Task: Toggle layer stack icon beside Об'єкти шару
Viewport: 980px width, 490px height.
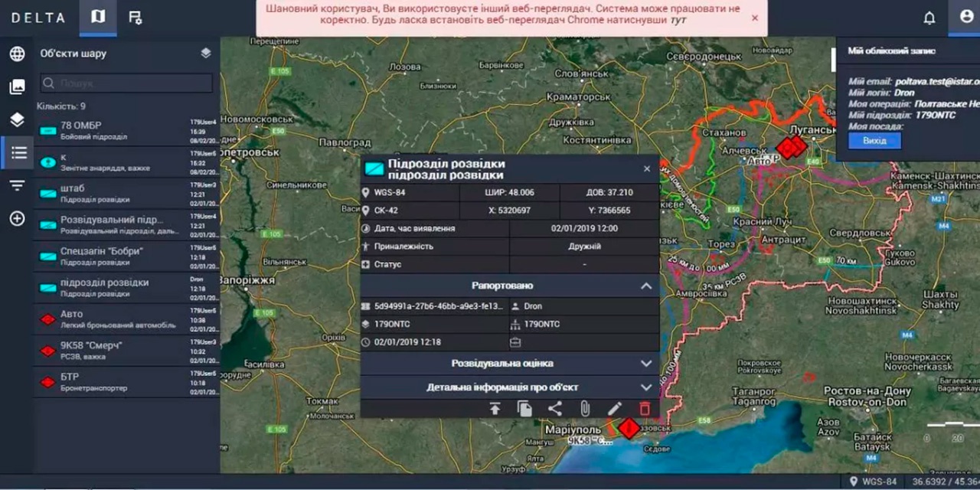Action: point(206,54)
